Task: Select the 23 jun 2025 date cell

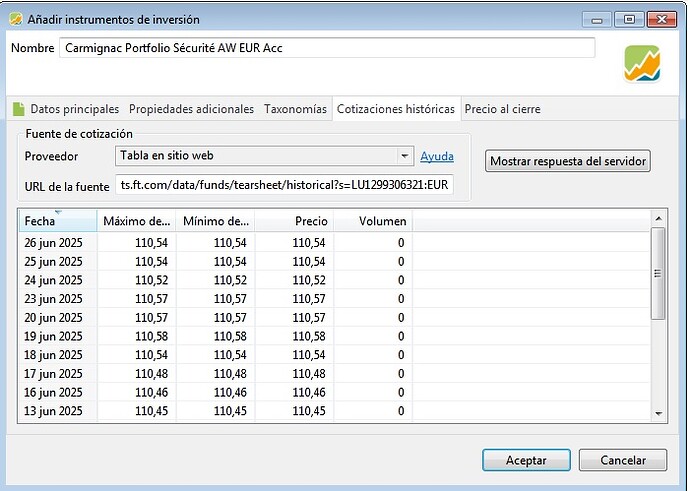Action: pos(53,299)
